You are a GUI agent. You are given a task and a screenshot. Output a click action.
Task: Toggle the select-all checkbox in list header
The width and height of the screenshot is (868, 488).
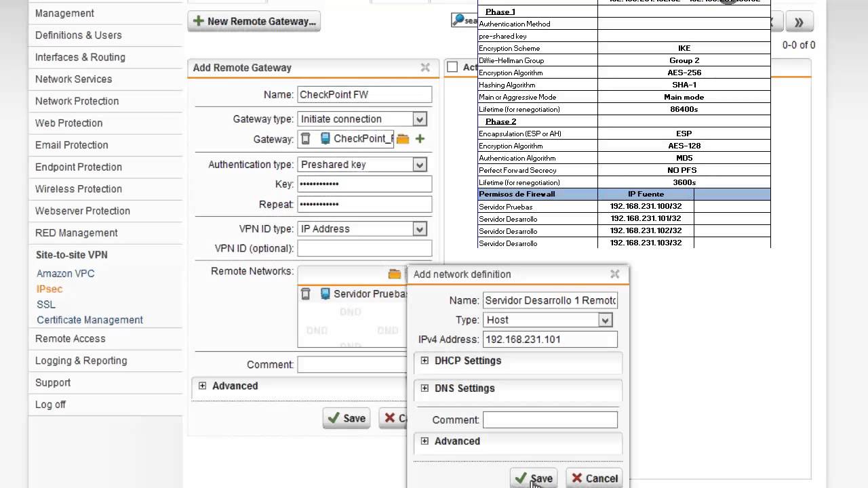[x=452, y=67]
